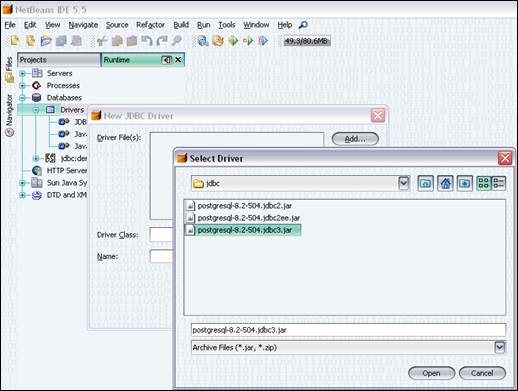Expand the Sun Java System node
The height and width of the screenshot is (391, 518).
[23, 183]
